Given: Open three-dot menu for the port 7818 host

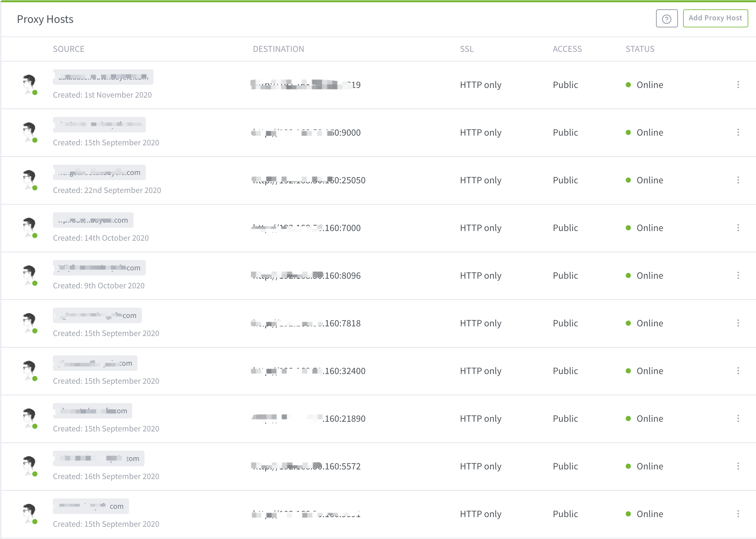Looking at the screenshot, I should [x=738, y=323].
